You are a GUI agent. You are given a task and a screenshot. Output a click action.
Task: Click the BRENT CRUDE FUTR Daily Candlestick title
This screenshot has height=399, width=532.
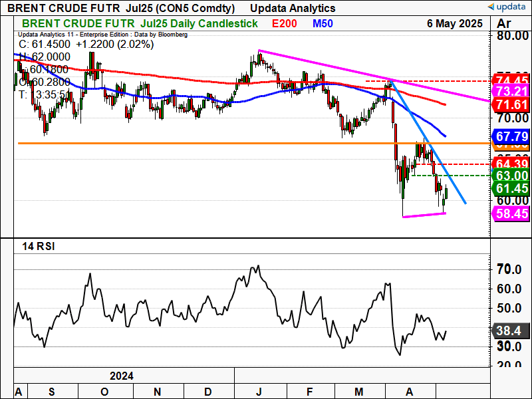140,23
